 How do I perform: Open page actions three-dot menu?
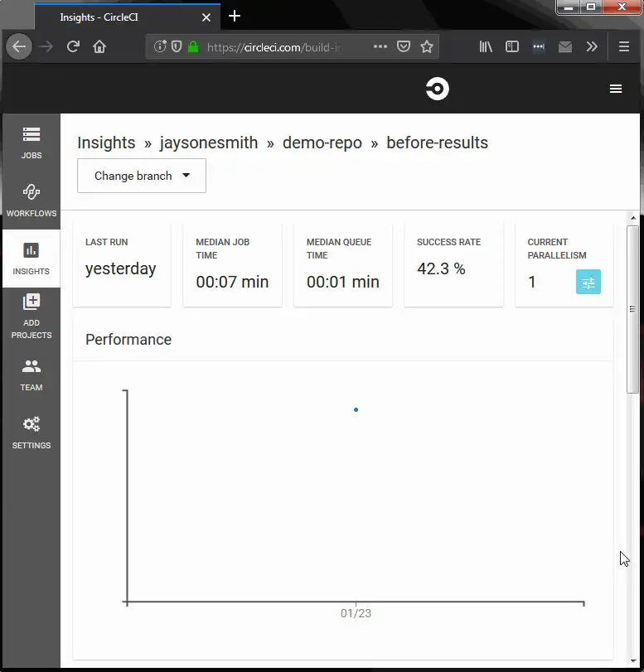380,46
